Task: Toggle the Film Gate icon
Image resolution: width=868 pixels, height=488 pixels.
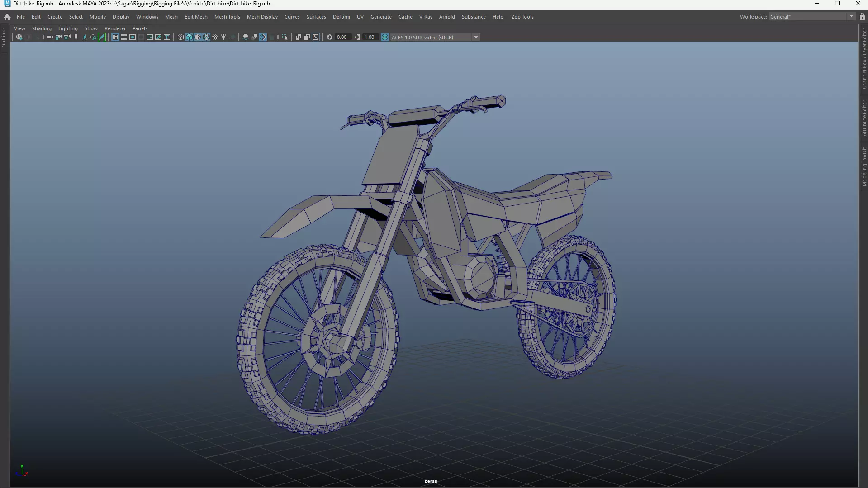Action: pos(124,37)
